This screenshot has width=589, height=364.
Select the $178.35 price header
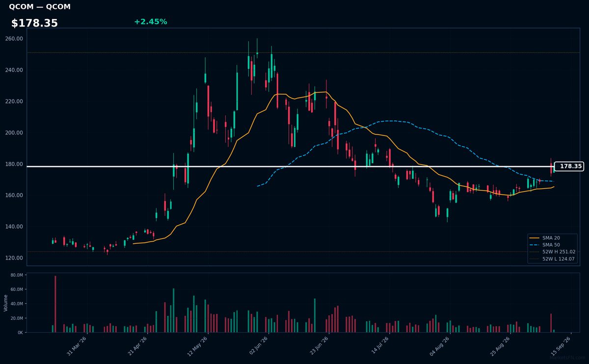pos(34,23)
